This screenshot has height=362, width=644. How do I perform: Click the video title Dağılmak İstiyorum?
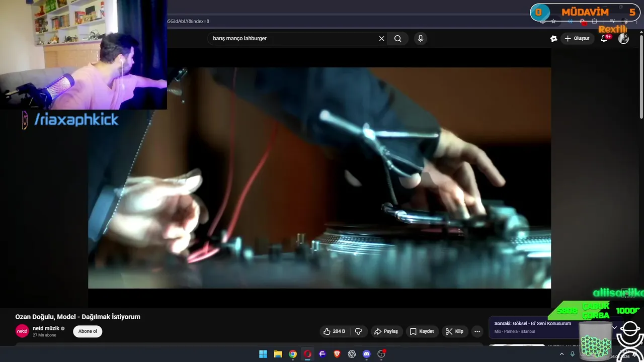(x=77, y=317)
